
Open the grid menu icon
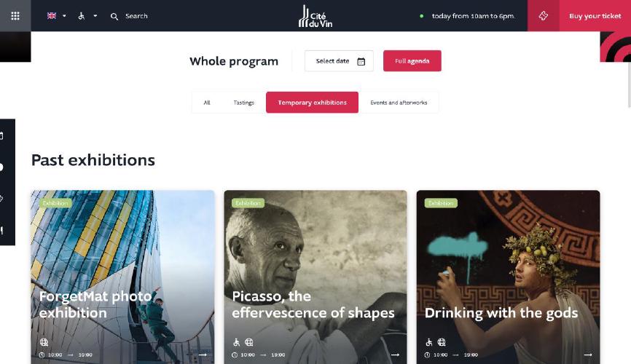tap(15, 16)
